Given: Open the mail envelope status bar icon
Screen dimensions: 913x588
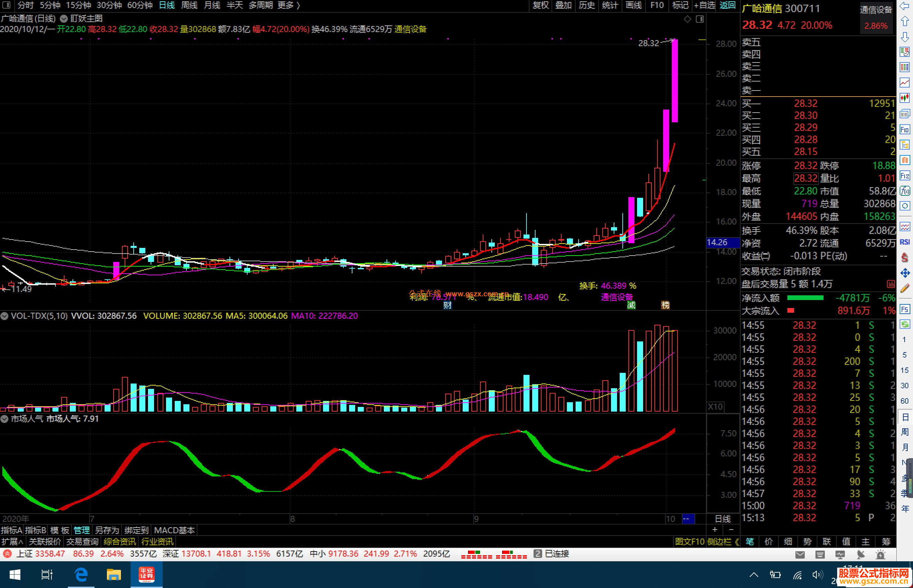Looking at the screenshot, I should point(800,554).
